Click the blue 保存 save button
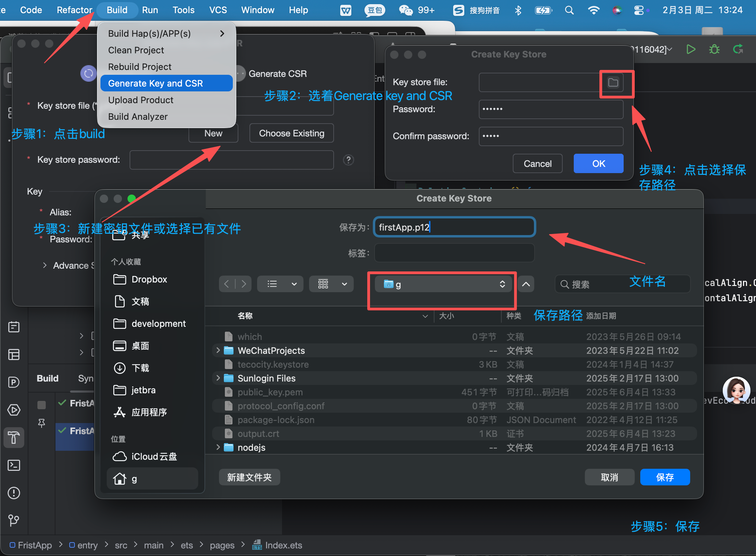756x556 pixels. point(665,477)
